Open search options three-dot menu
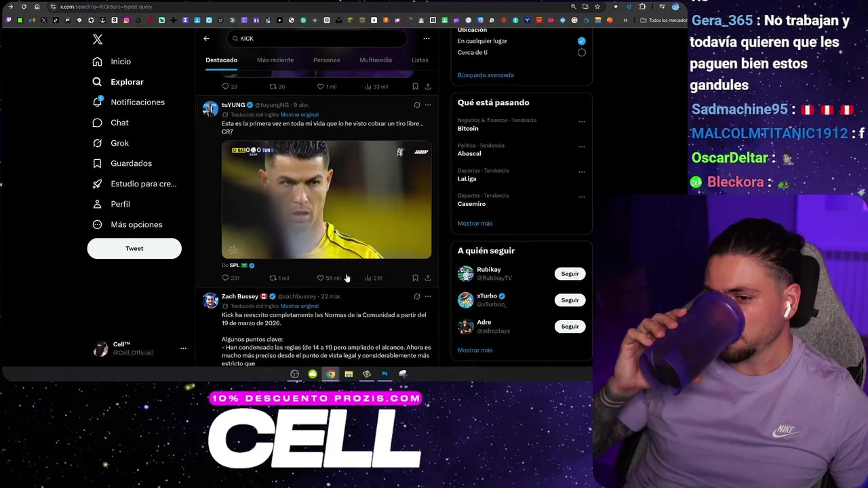This screenshot has height=488, width=868. 427,39
